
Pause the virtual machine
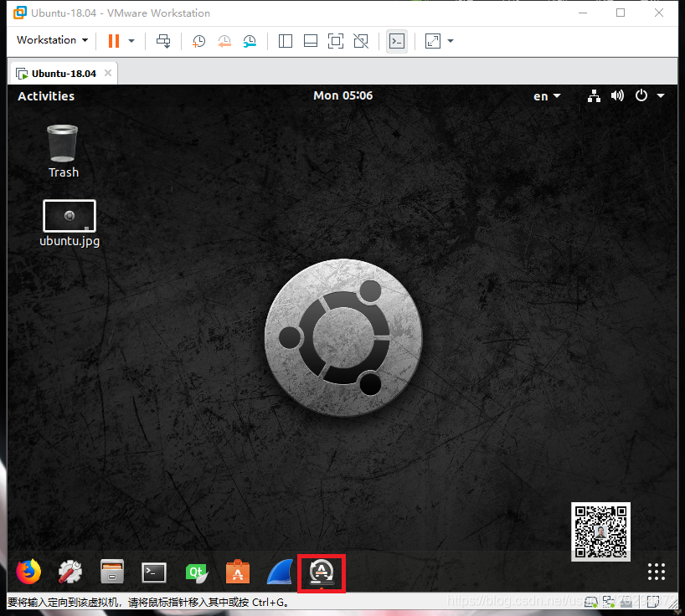point(114,41)
